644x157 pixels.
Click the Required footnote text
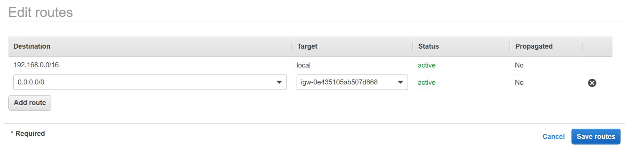(28, 133)
